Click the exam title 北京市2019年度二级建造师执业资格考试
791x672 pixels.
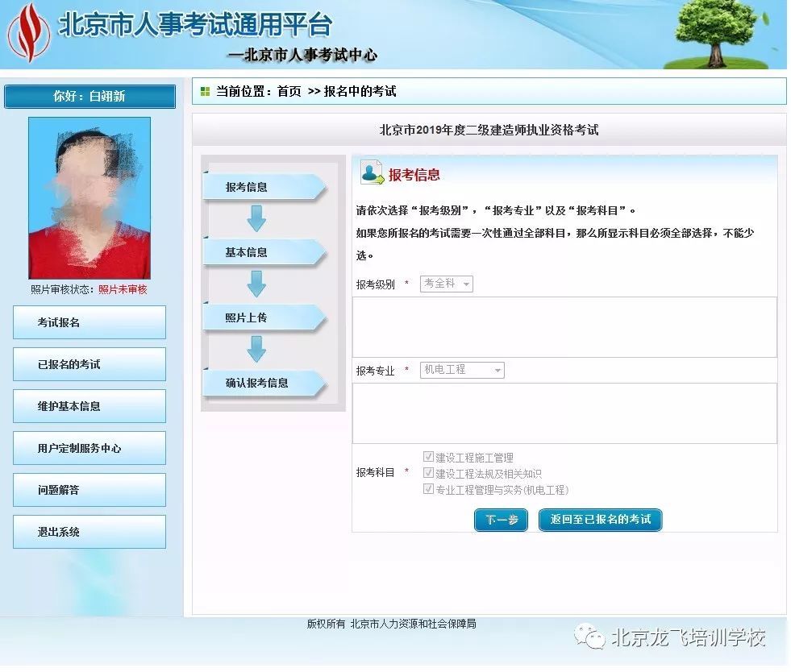pos(489,130)
